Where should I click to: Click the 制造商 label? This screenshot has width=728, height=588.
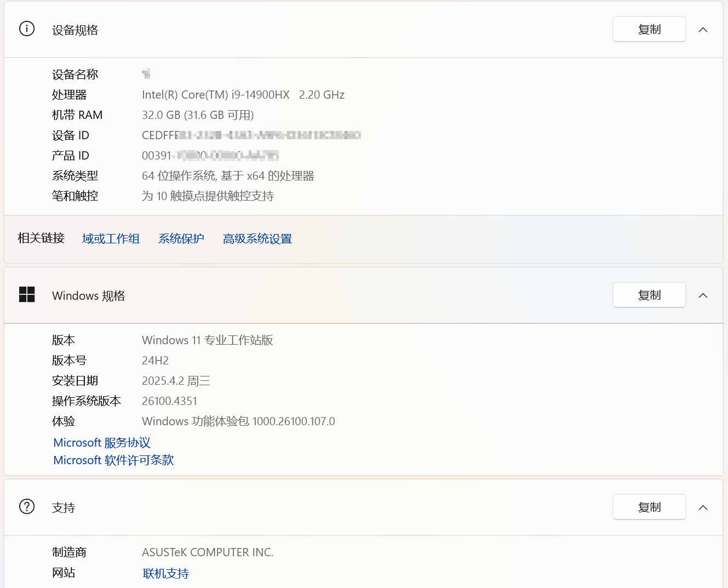click(x=69, y=552)
